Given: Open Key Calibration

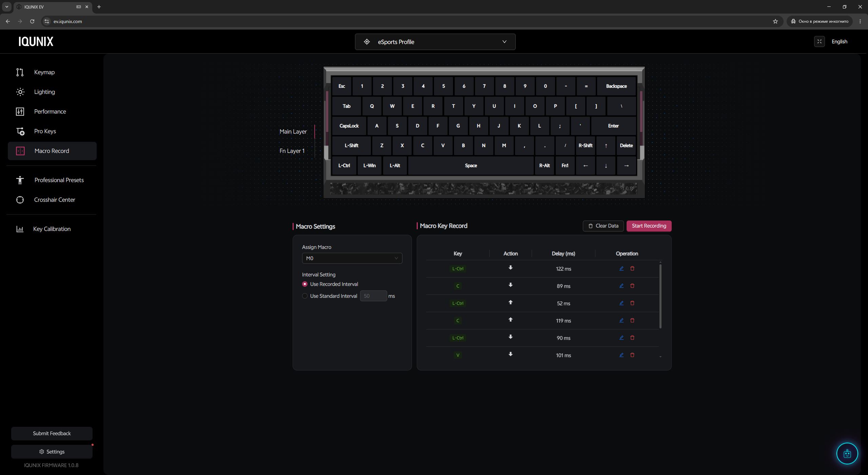Looking at the screenshot, I should [52, 229].
